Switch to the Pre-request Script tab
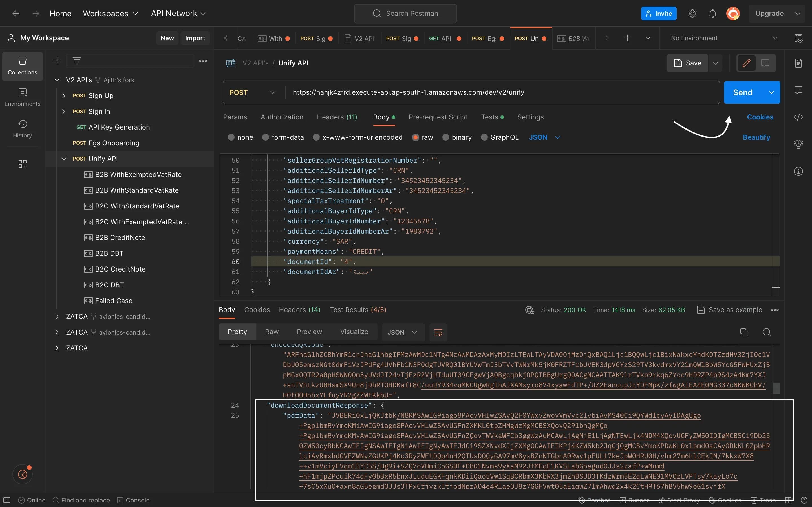This screenshot has width=812, height=507. tap(438, 117)
